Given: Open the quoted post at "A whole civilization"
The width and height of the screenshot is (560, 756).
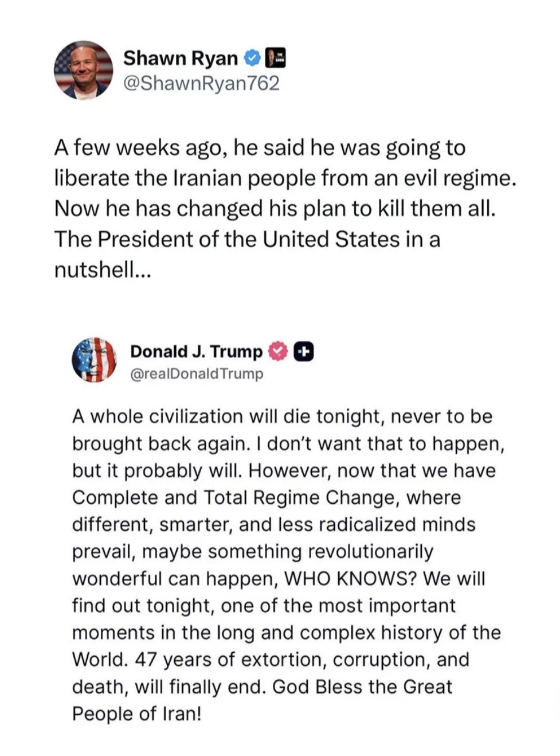Looking at the screenshot, I should point(281,416).
